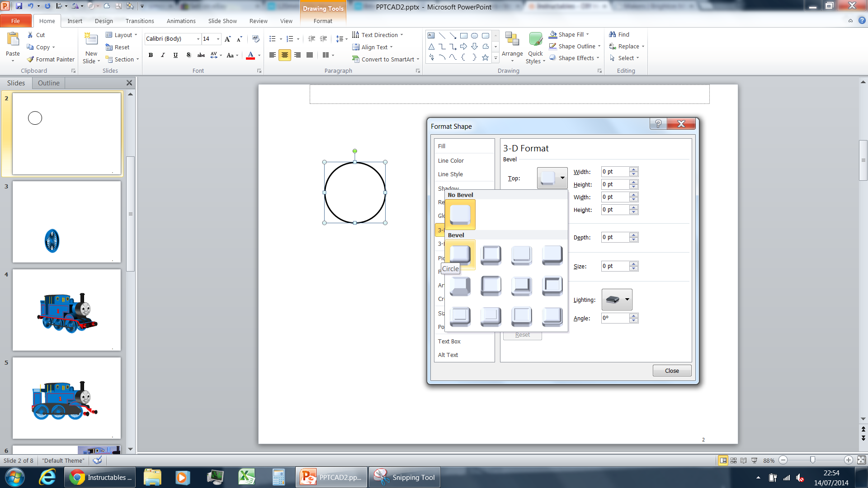Click the Reset slide button
Viewport: 868px width, 488px height.
point(117,47)
